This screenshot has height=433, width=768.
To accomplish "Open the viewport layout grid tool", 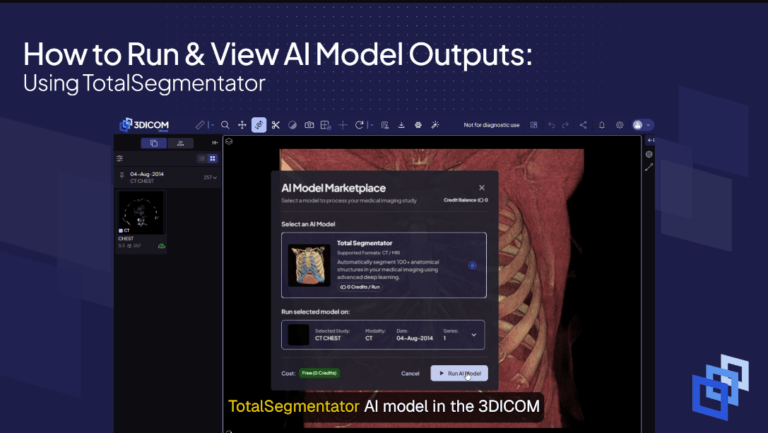I will point(326,125).
